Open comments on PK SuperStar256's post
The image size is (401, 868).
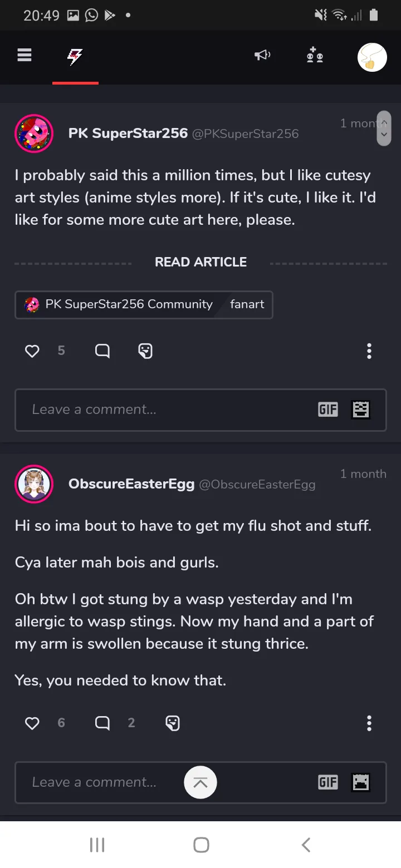point(102,351)
